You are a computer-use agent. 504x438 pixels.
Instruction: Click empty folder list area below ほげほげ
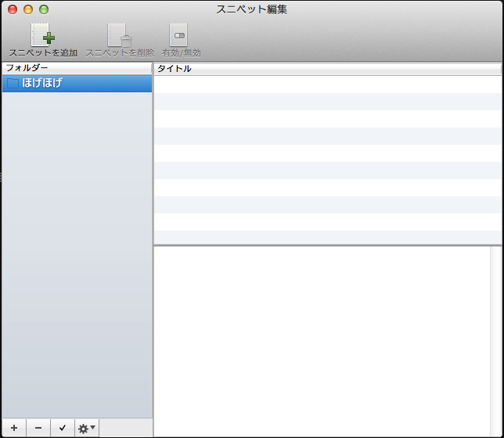(77, 250)
